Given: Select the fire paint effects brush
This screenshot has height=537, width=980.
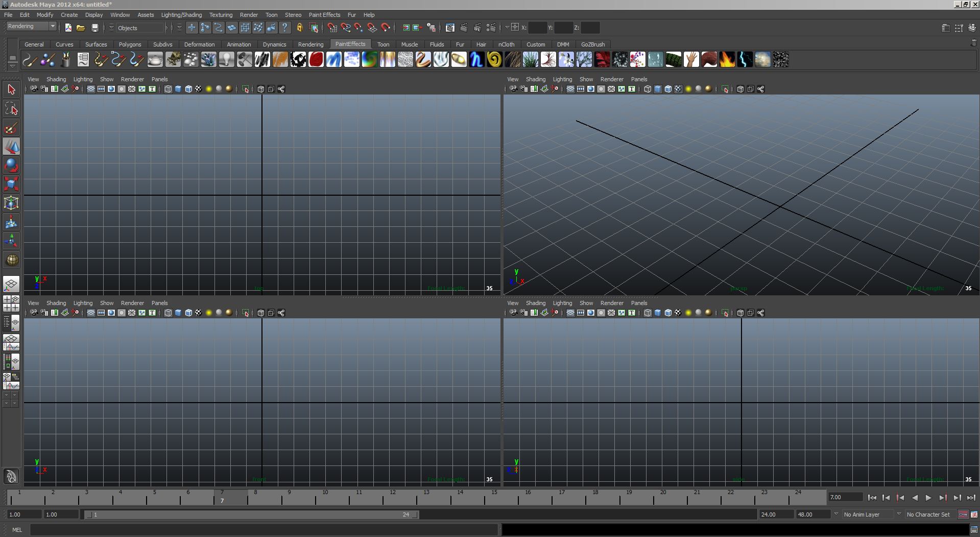Looking at the screenshot, I should pos(727,60).
